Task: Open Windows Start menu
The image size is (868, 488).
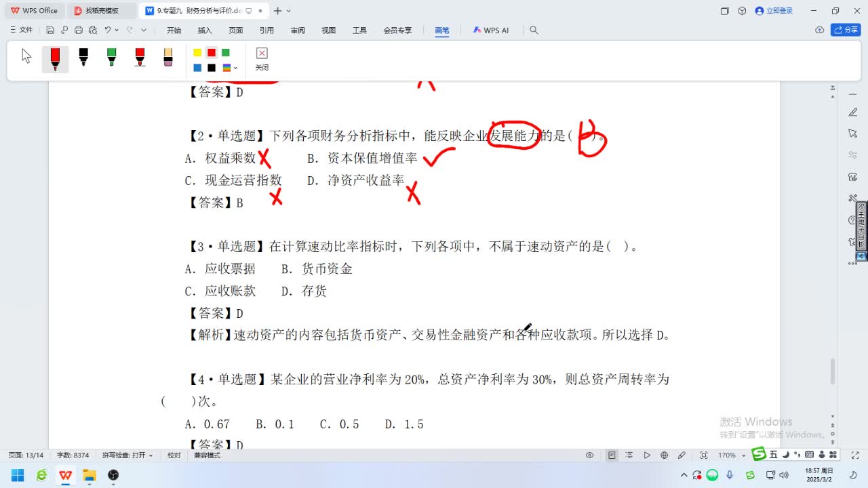Action: click(18, 474)
